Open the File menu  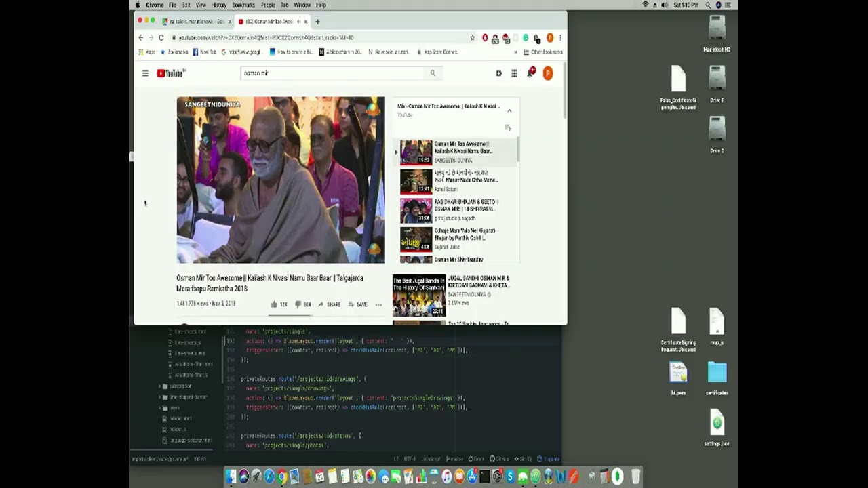click(172, 5)
